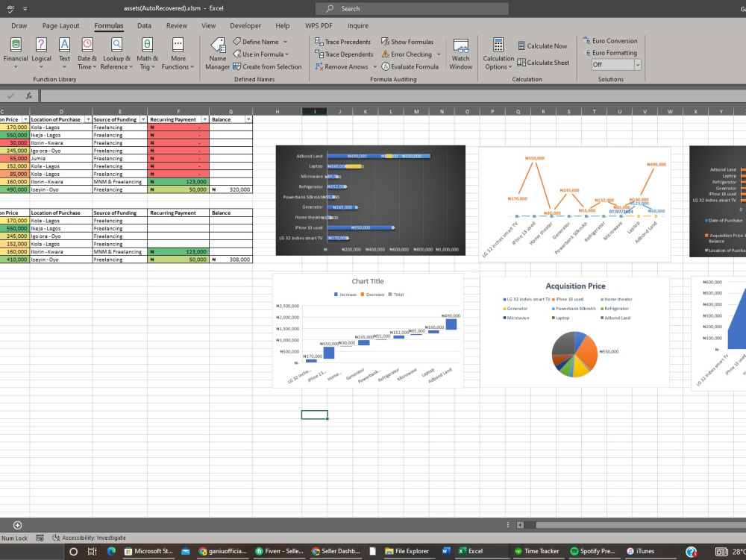Select column header I
Screen dimensions: 746x560
pyautogui.click(x=315, y=112)
